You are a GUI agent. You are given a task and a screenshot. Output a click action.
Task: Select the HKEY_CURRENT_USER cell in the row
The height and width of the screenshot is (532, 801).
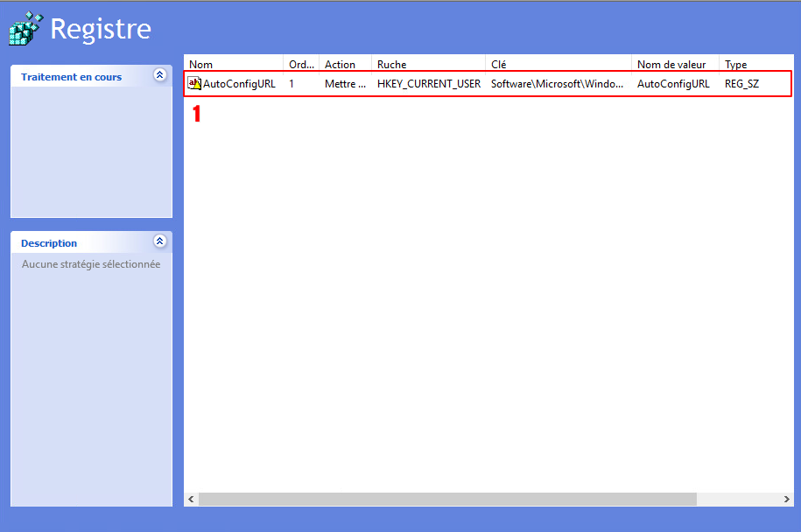[428, 84]
